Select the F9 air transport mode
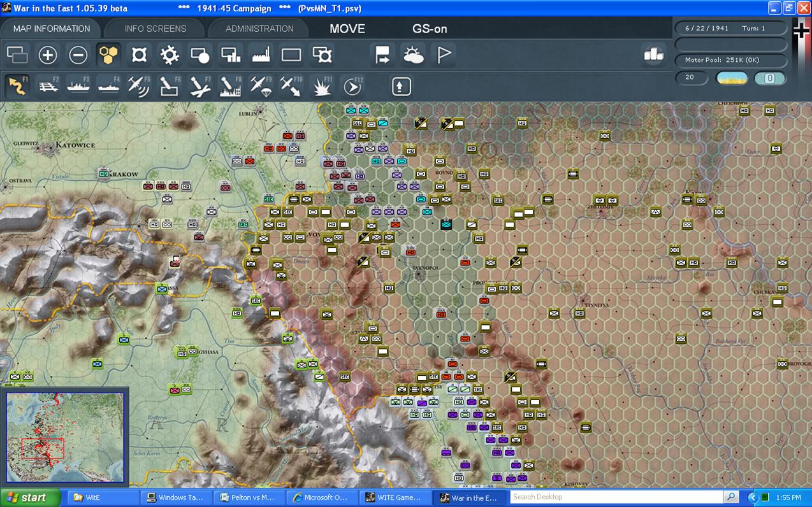 [261, 86]
